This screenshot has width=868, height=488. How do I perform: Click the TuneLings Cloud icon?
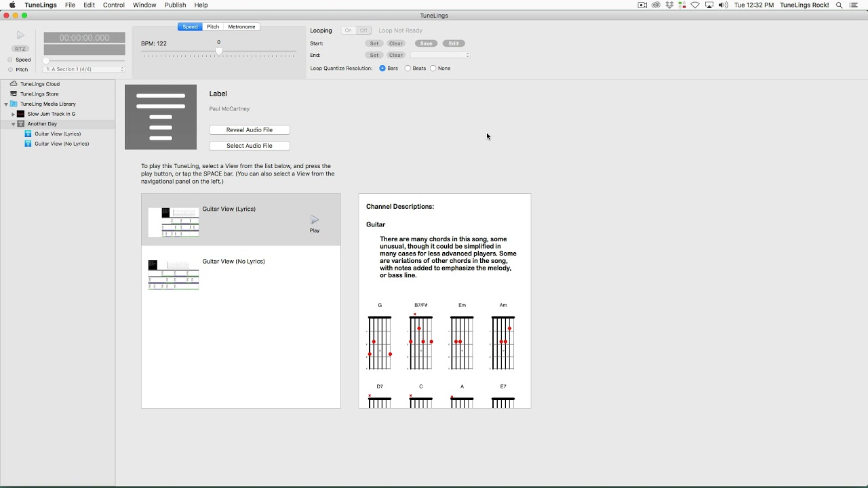14,84
